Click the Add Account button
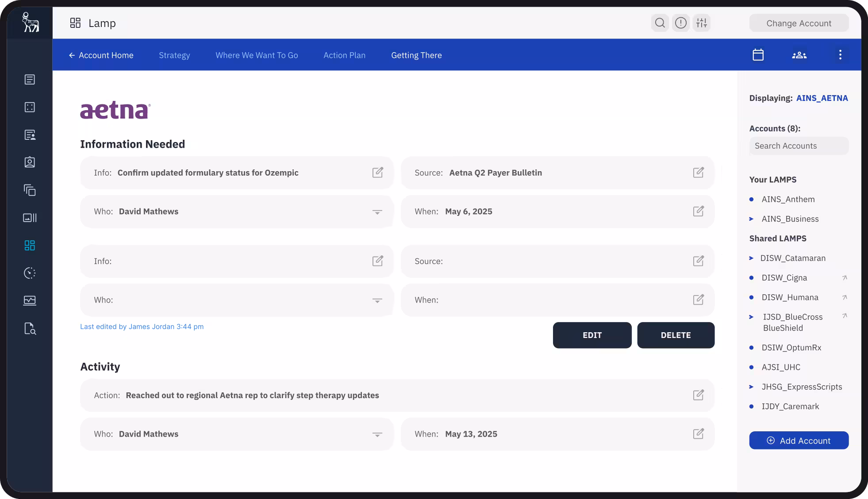The image size is (868, 499). (x=799, y=441)
